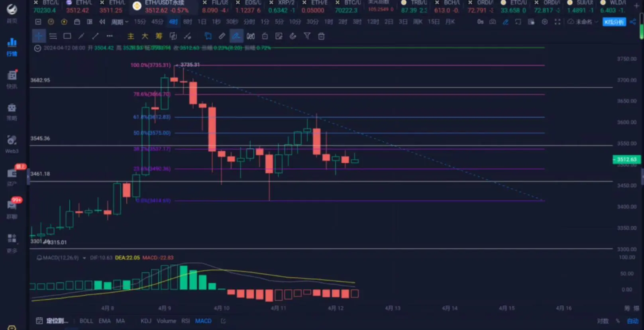Select the rectangle drawing tool
Viewport: 644px width, 330px height.
pos(67,36)
